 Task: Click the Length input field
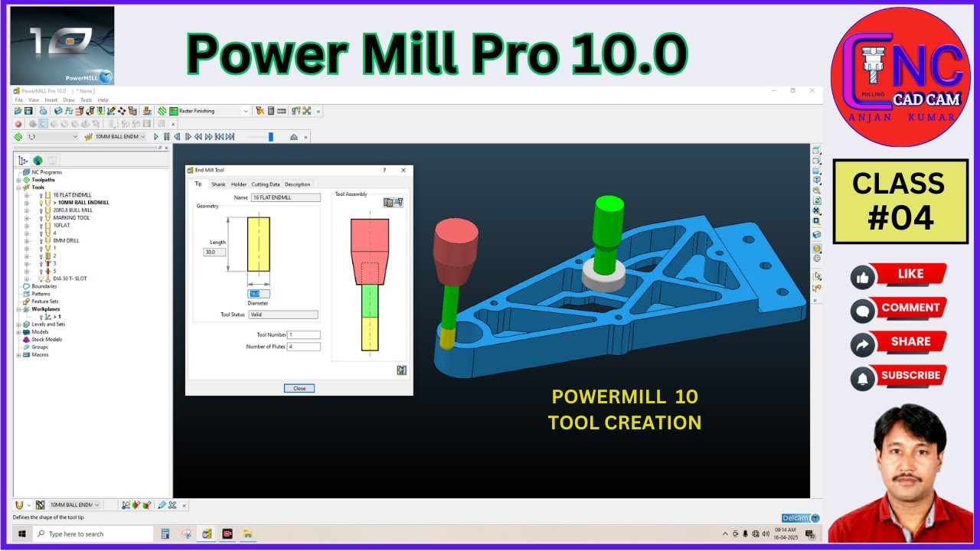(214, 252)
